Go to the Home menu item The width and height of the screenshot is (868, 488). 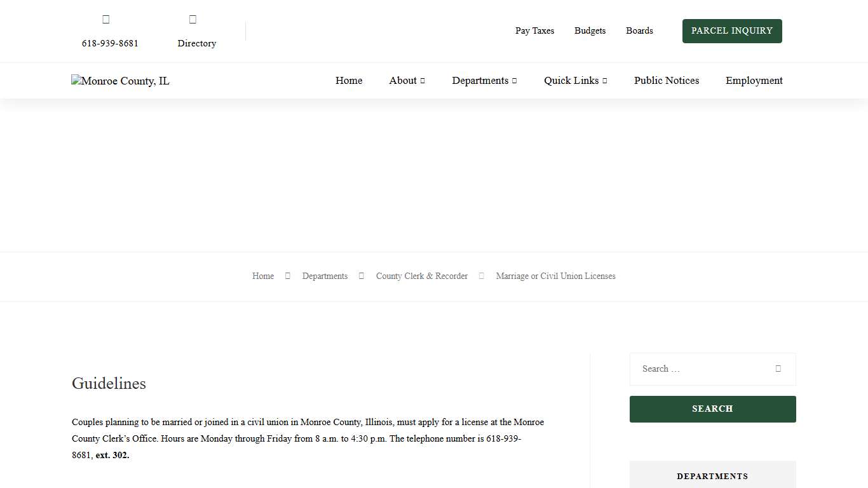click(349, 81)
